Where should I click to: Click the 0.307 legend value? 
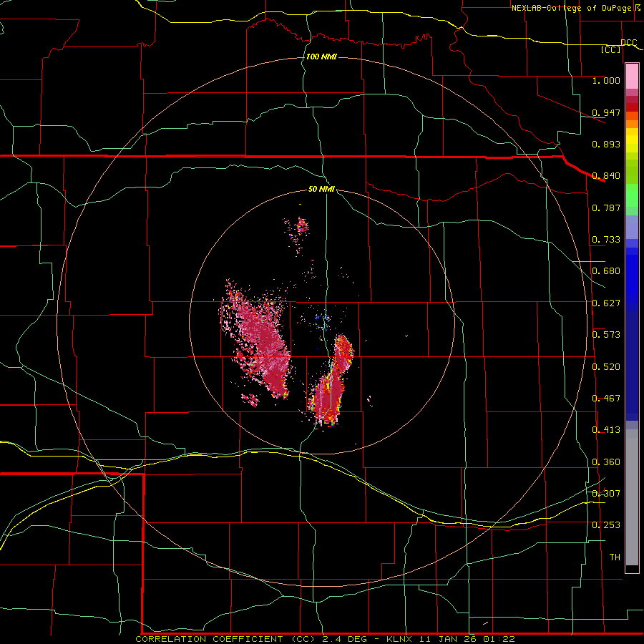tap(606, 493)
